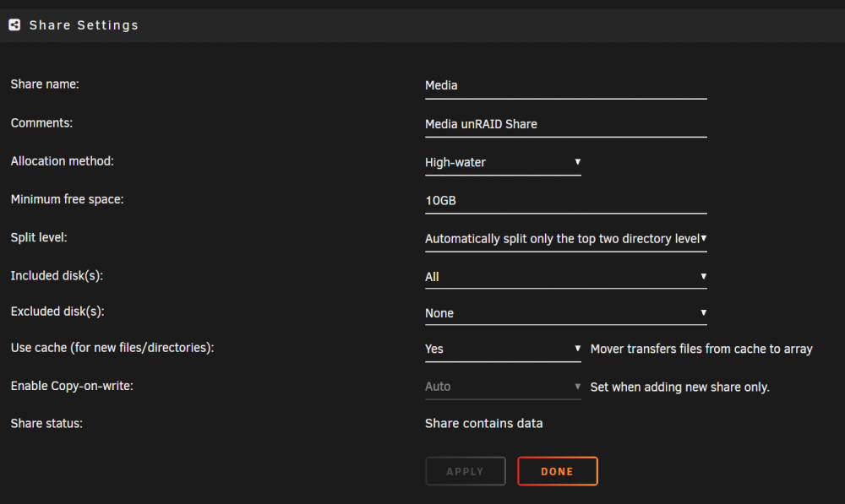Screen dimensions: 845x504
Task: Click the 'Minimum free space:' label
Action: [68, 199]
